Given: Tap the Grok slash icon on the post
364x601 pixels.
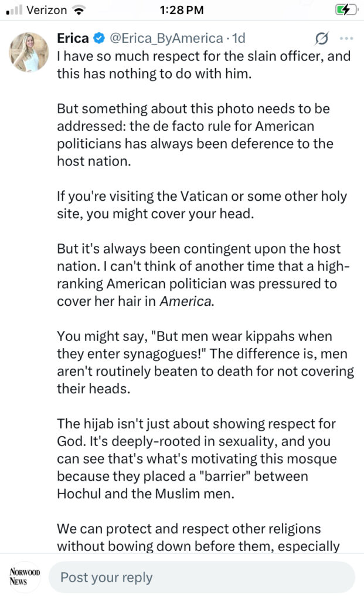Looking at the screenshot, I should click(x=321, y=39).
